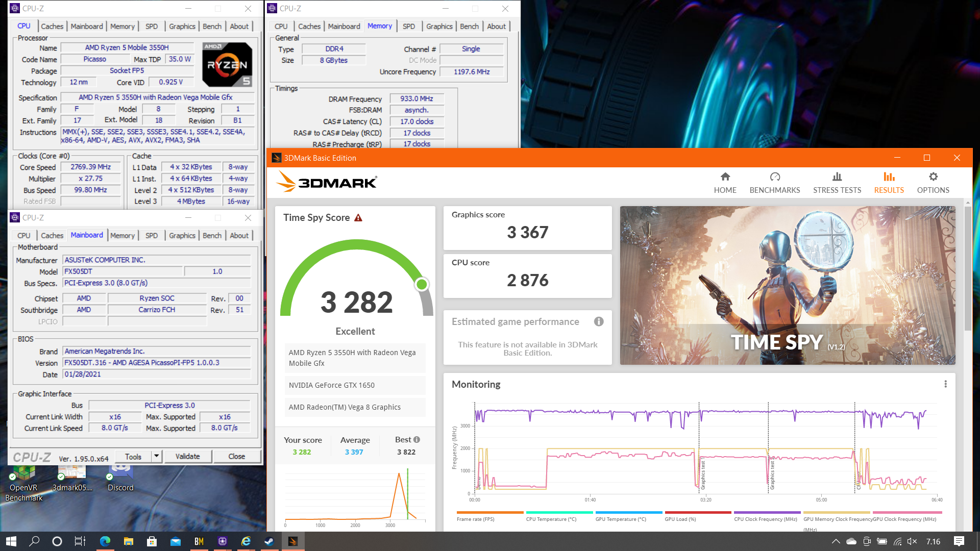Screen dimensions: 980x551
Task: Click the CPU Name field AMD Ryzen 5 Mobile 3550H
Action: click(x=127, y=47)
